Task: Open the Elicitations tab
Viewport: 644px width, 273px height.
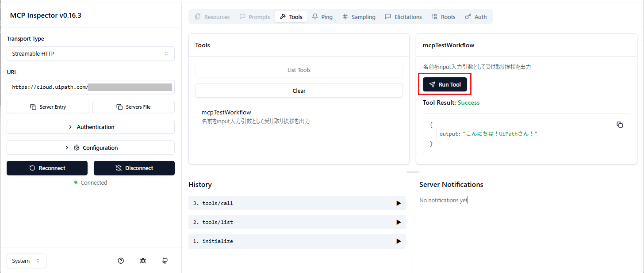Action: (403, 17)
